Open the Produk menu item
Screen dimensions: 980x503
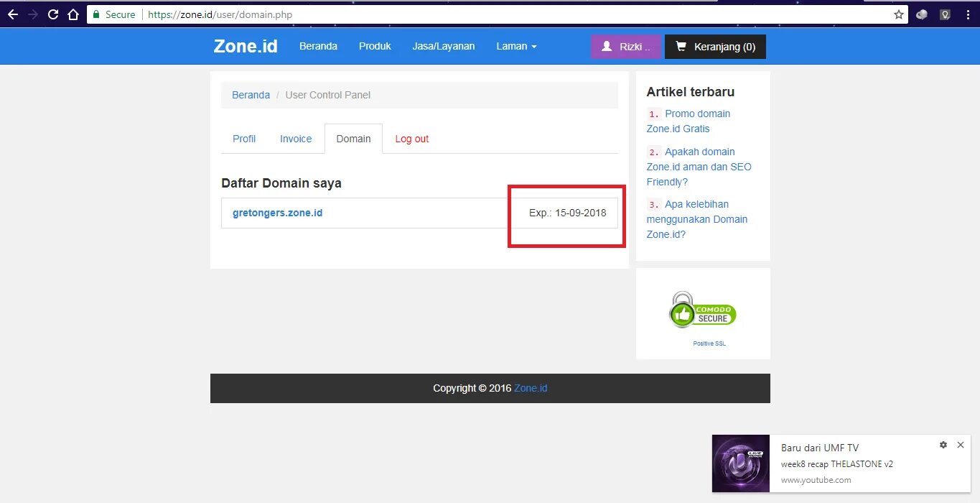[375, 46]
